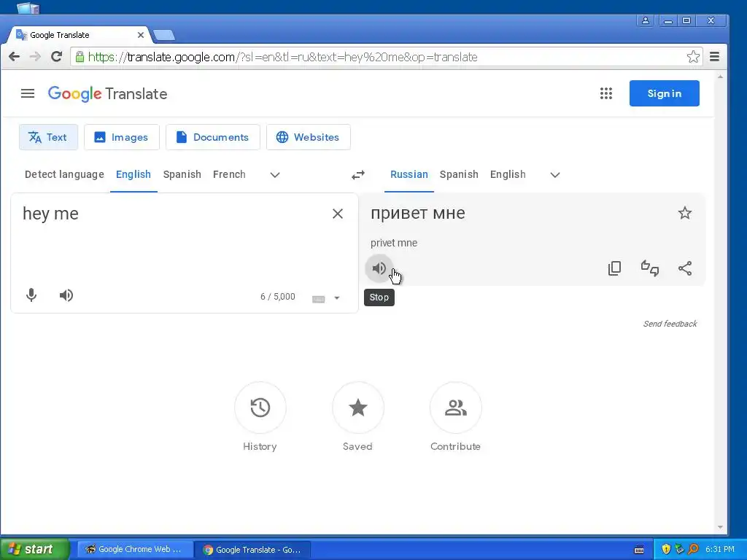Viewport: 747px width, 560px height.
Task: Choose Detect language as source
Action: pyautogui.click(x=64, y=174)
